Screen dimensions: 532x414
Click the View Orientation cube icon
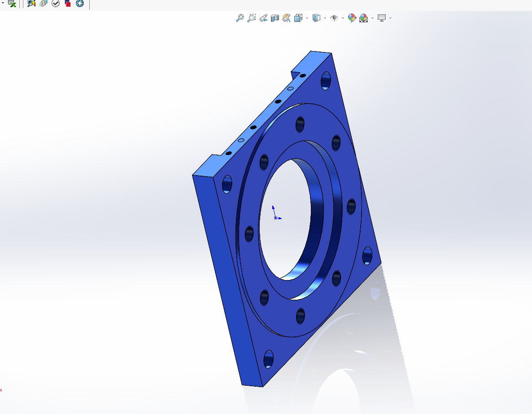click(x=298, y=18)
